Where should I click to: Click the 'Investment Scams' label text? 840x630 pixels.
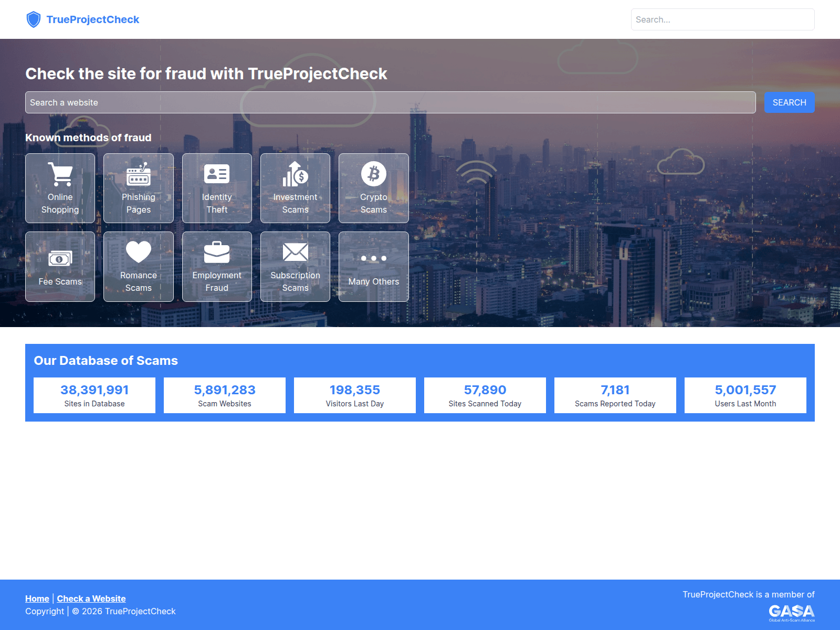click(x=295, y=203)
